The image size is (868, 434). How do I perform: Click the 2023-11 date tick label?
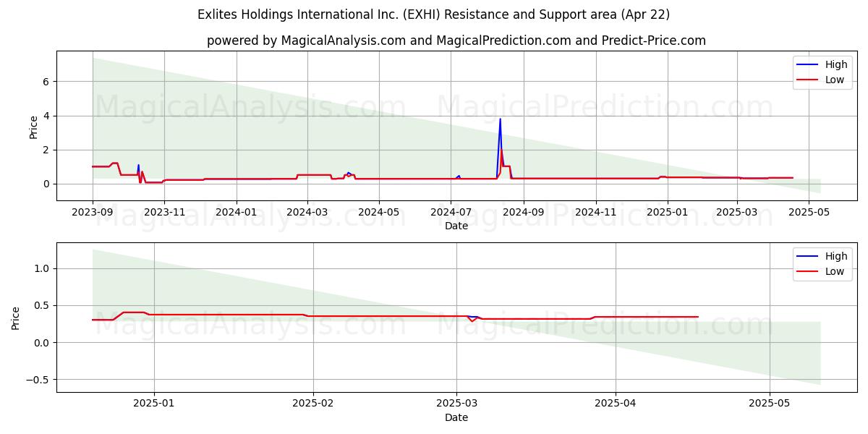click(164, 212)
